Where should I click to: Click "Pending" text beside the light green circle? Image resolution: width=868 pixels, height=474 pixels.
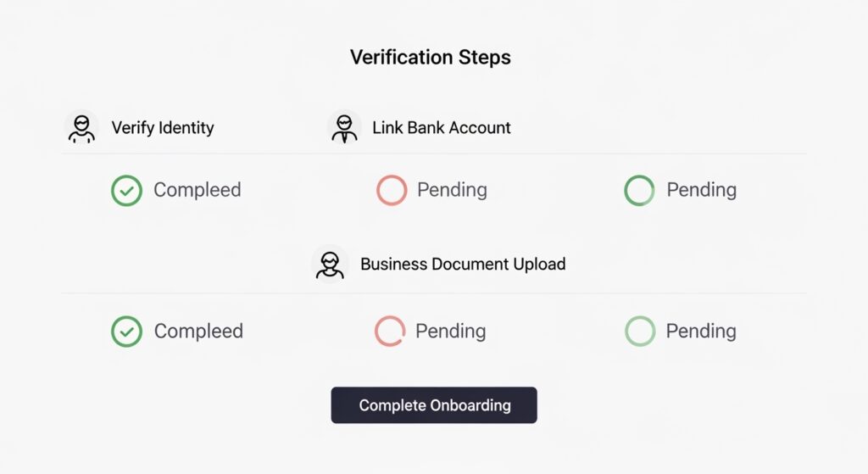click(701, 332)
